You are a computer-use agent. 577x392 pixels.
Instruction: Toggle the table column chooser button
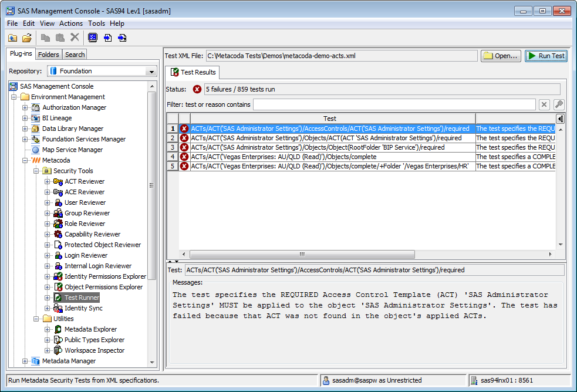tap(561, 119)
